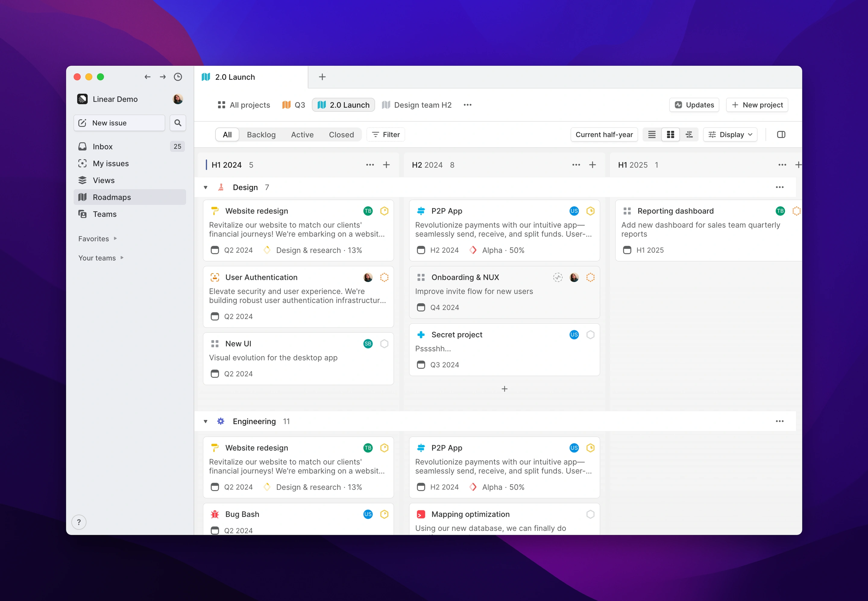Open the Design group options menu
Screen dimensions: 868x601
(x=779, y=187)
